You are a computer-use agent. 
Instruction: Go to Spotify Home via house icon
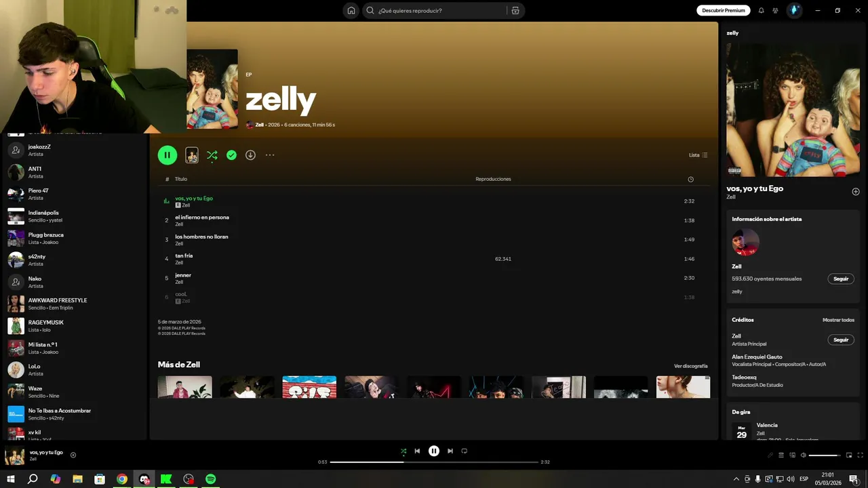coord(351,10)
